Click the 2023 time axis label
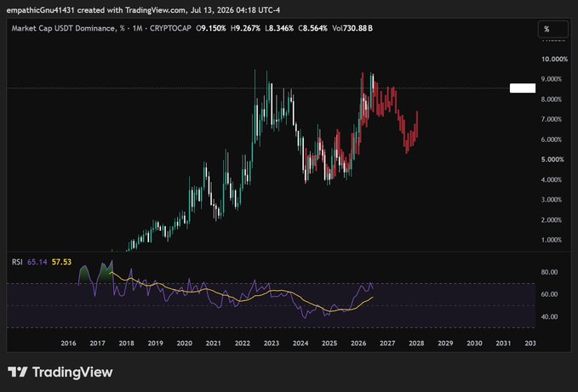Screen dimensions: 578x392 point(272,343)
